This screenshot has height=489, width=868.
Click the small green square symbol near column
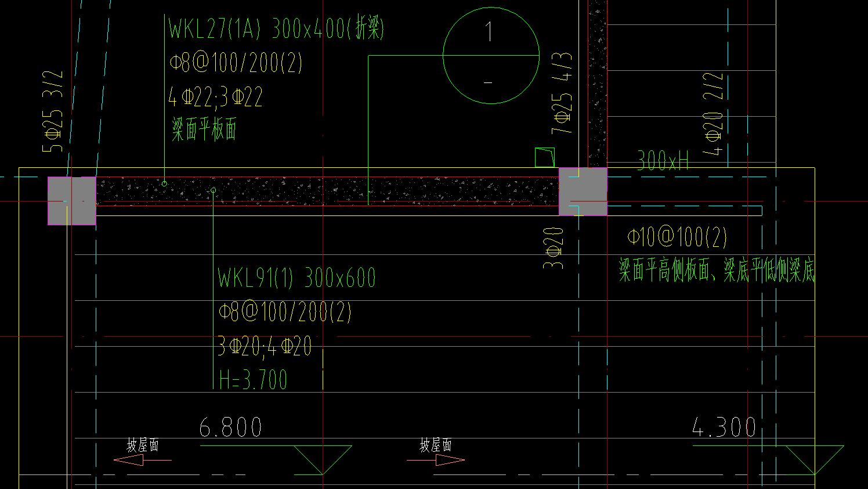pos(545,157)
